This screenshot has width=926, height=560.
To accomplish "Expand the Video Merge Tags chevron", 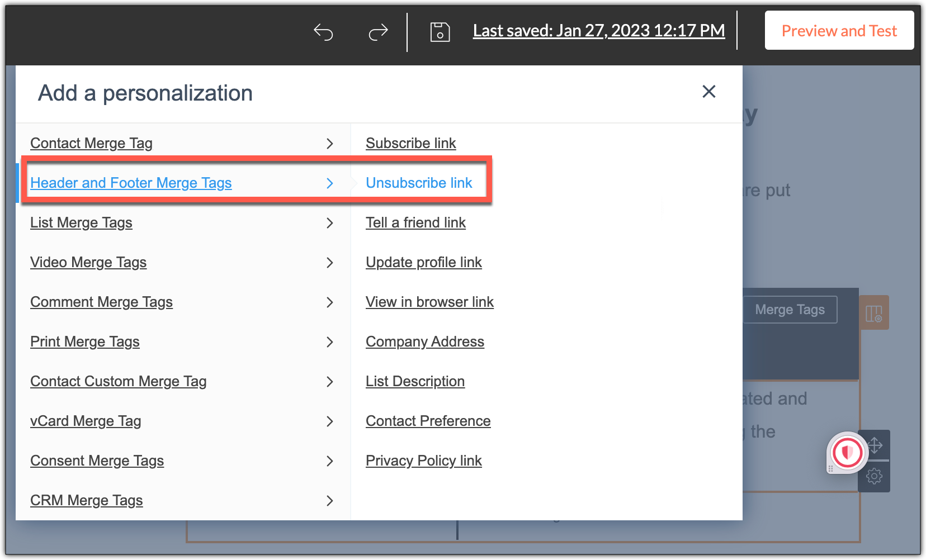I will pos(330,263).
